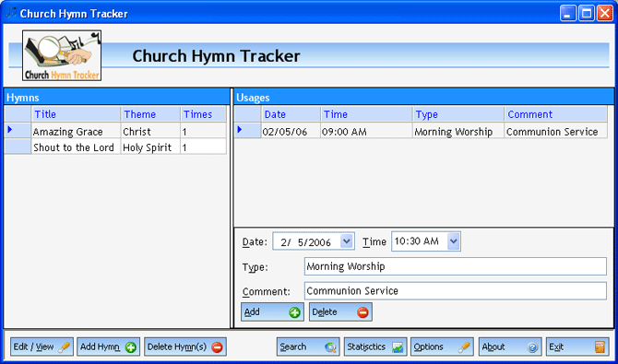Click the time value 10:30 AM
Viewport: 618px width, 364px height.
pyautogui.click(x=416, y=241)
